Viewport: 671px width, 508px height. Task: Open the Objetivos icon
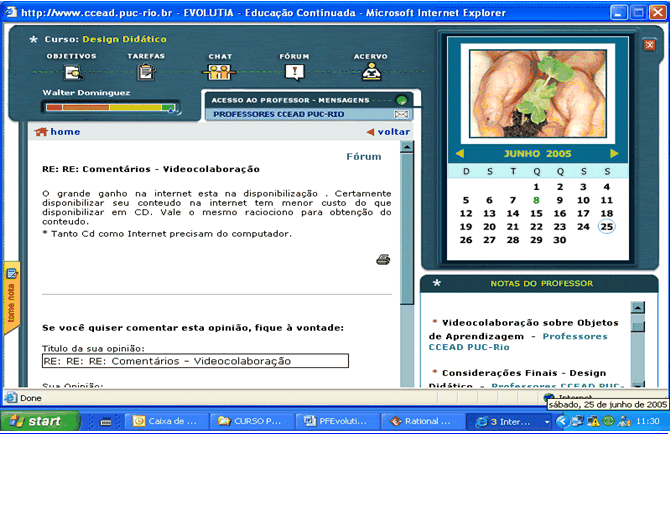click(x=72, y=72)
